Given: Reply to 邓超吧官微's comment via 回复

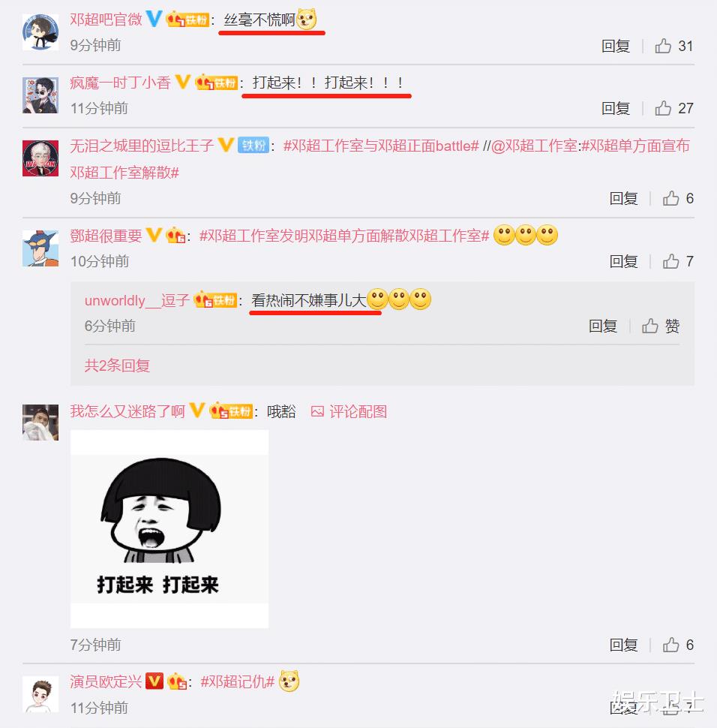Looking at the screenshot, I should coord(615,46).
